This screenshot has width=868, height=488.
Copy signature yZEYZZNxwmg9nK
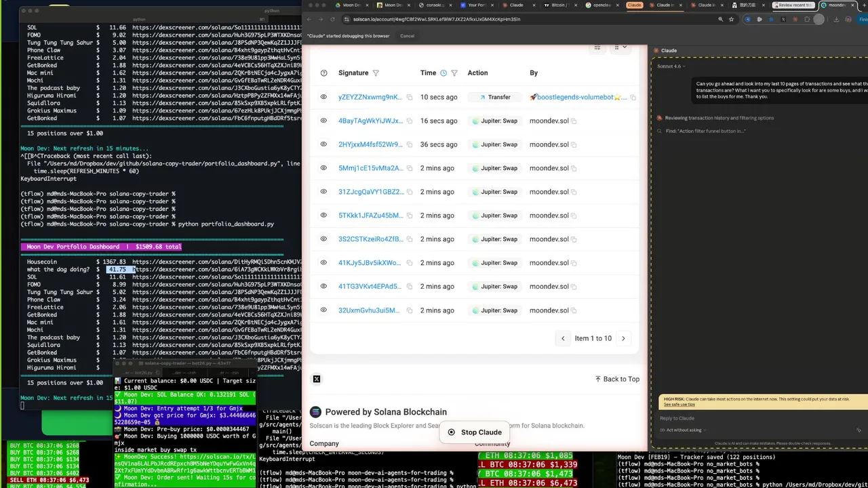point(410,98)
